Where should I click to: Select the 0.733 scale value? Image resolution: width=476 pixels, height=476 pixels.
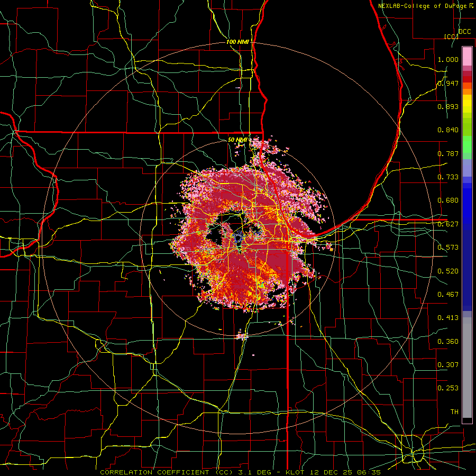tap(448, 177)
